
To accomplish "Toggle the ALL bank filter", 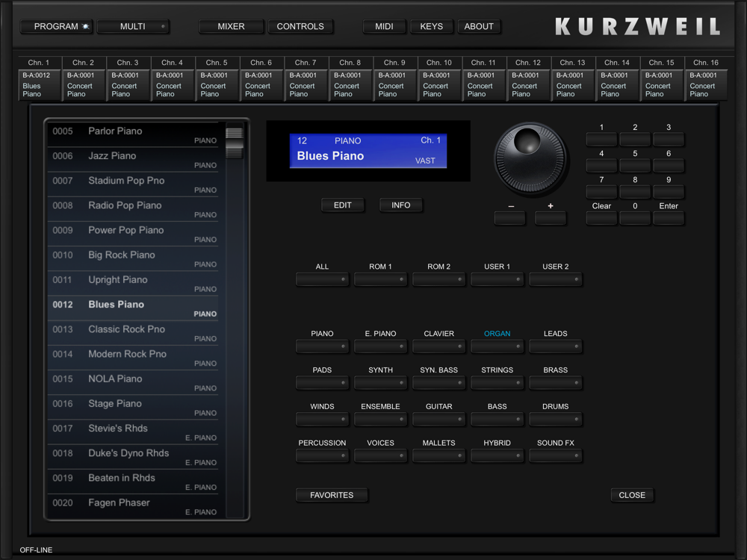I will [322, 279].
